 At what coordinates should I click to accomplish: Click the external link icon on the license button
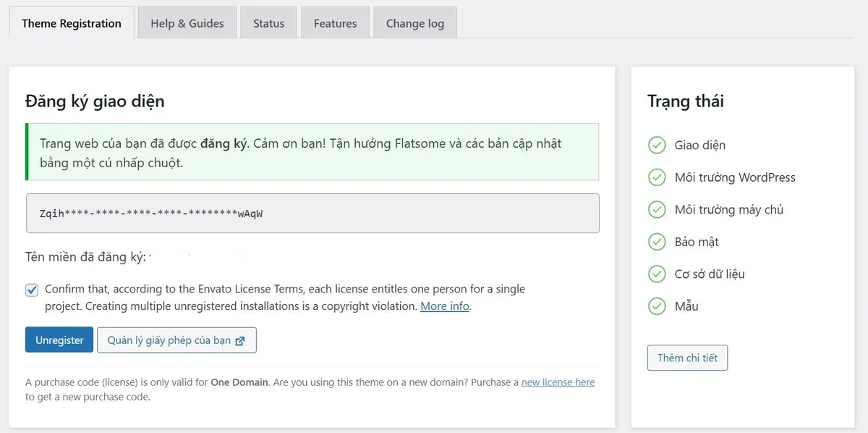(x=240, y=340)
